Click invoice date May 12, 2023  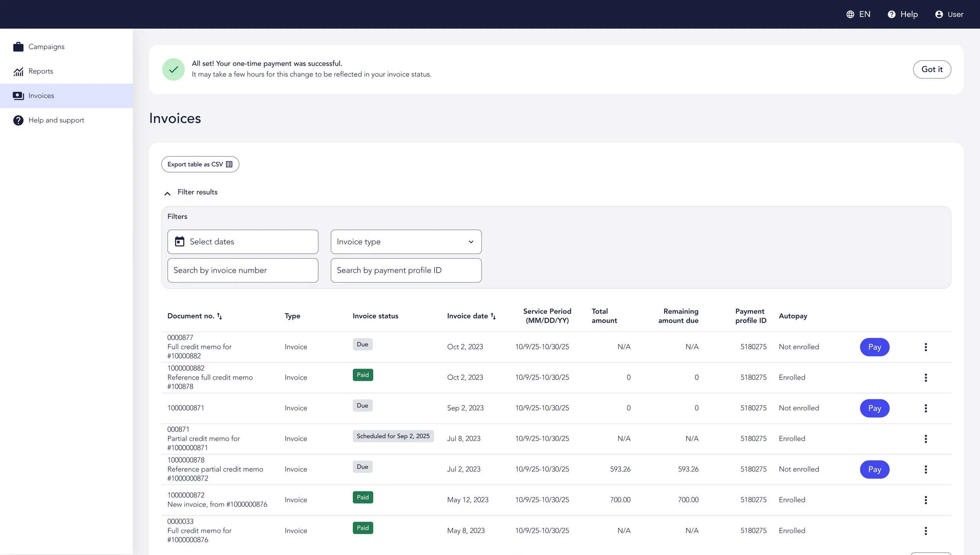tap(467, 500)
